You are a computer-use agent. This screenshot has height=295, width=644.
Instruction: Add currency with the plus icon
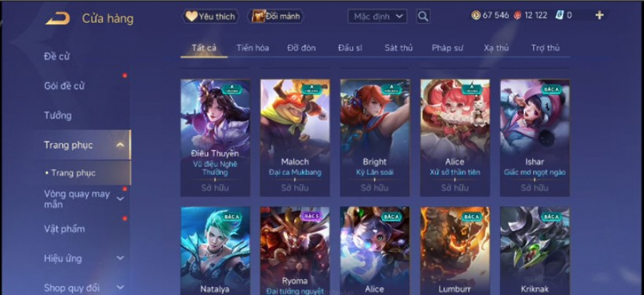click(x=599, y=16)
